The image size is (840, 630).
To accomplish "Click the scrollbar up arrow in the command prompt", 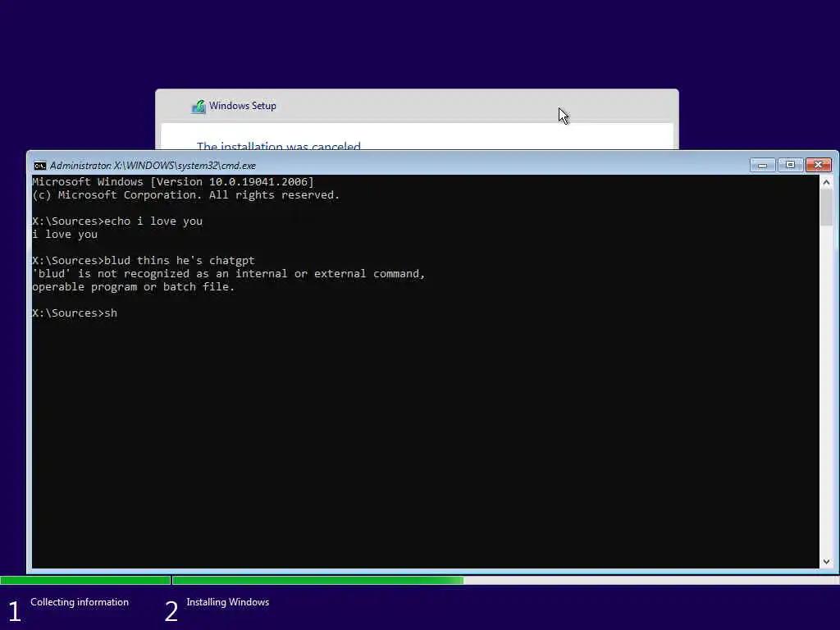I will tap(826, 183).
